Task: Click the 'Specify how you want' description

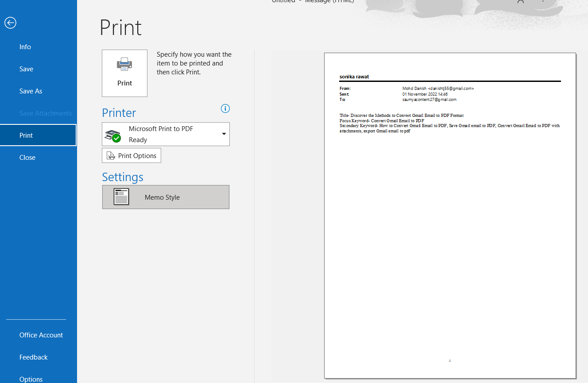Action: tap(194, 63)
